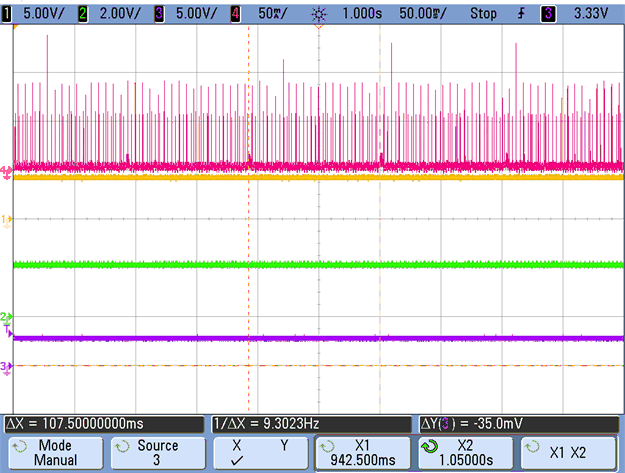
Task: Click the rotary icon on Mode softkey
Action: 20,446
